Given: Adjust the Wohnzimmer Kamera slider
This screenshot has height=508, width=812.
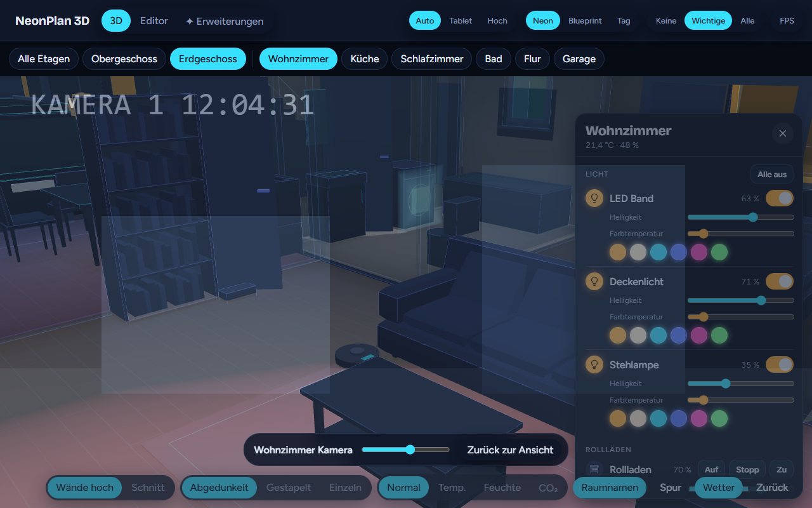Looking at the screenshot, I should 405,450.
